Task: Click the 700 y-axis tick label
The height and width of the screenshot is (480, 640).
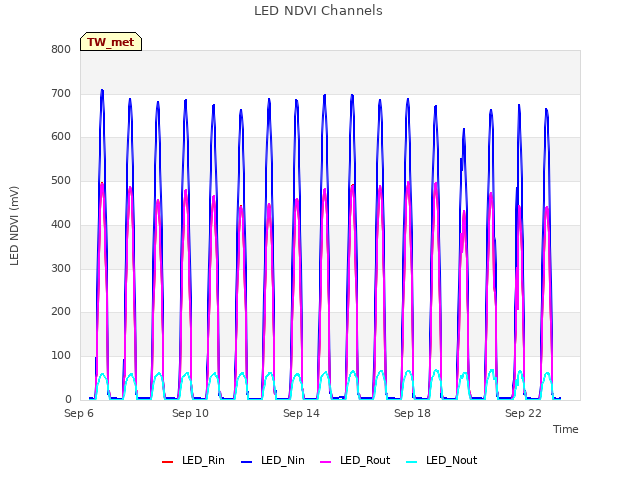Action: [61, 93]
